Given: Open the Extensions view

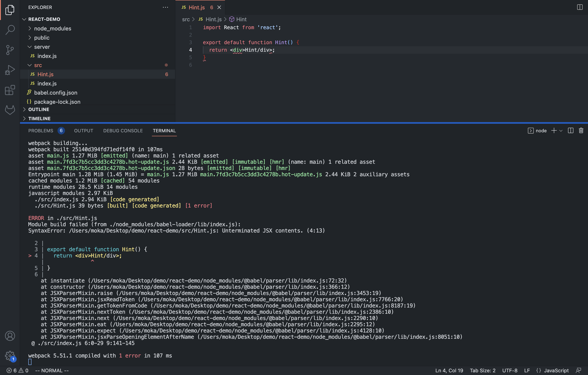Looking at the screenshot, I should pos(10,90).
